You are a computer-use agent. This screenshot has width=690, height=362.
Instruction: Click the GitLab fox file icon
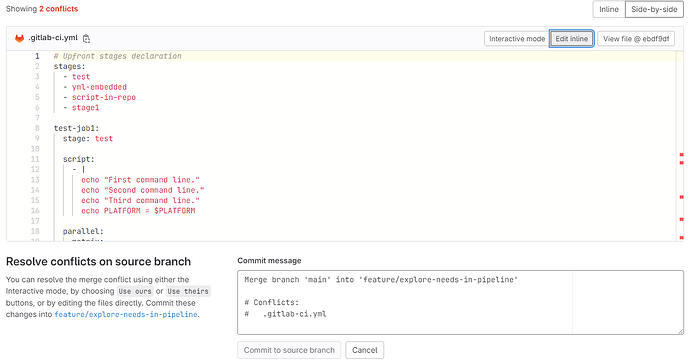pos(19,38)
